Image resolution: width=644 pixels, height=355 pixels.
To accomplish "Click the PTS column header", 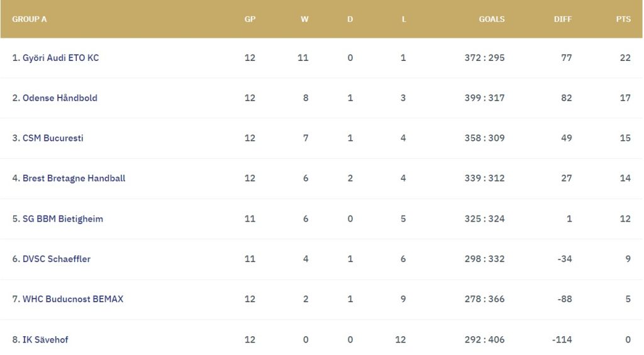I will coord(623,19).
